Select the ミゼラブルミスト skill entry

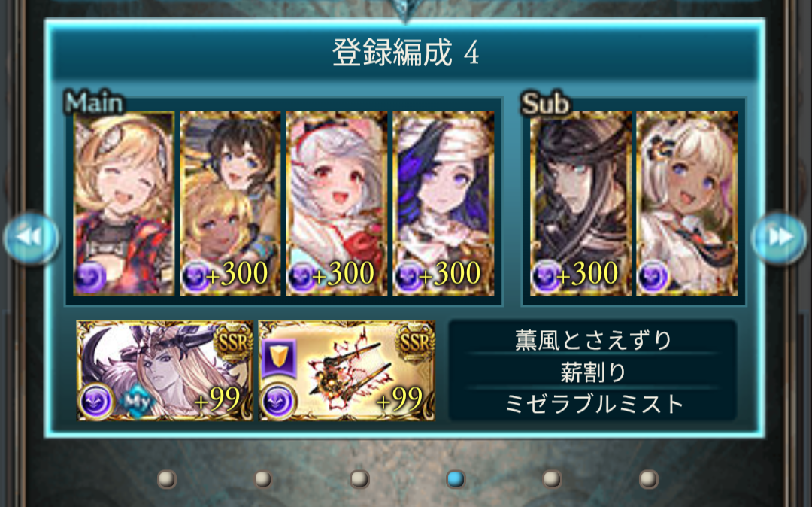coord(592,405)
